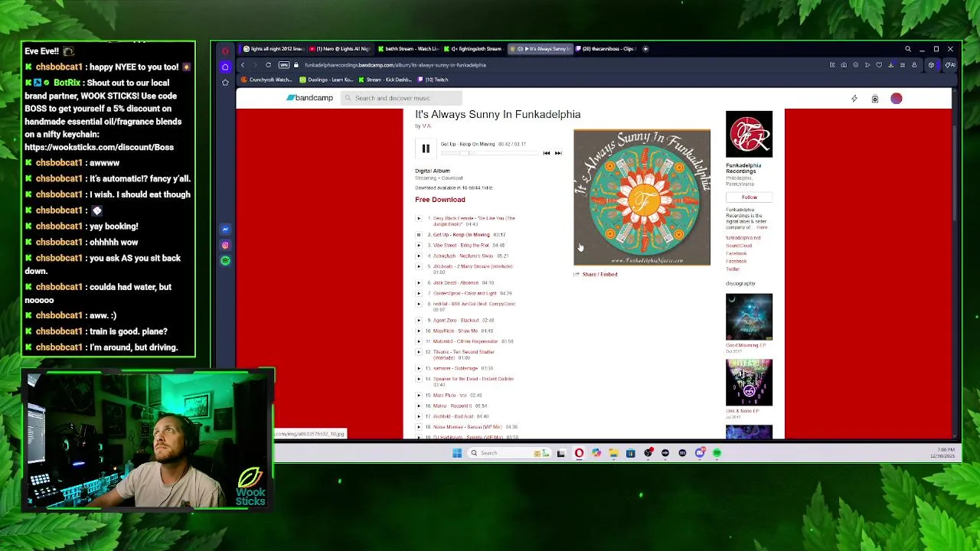980x551 pixels.
Task: Open the Twitch bookmark
Action: pos(433,80)
